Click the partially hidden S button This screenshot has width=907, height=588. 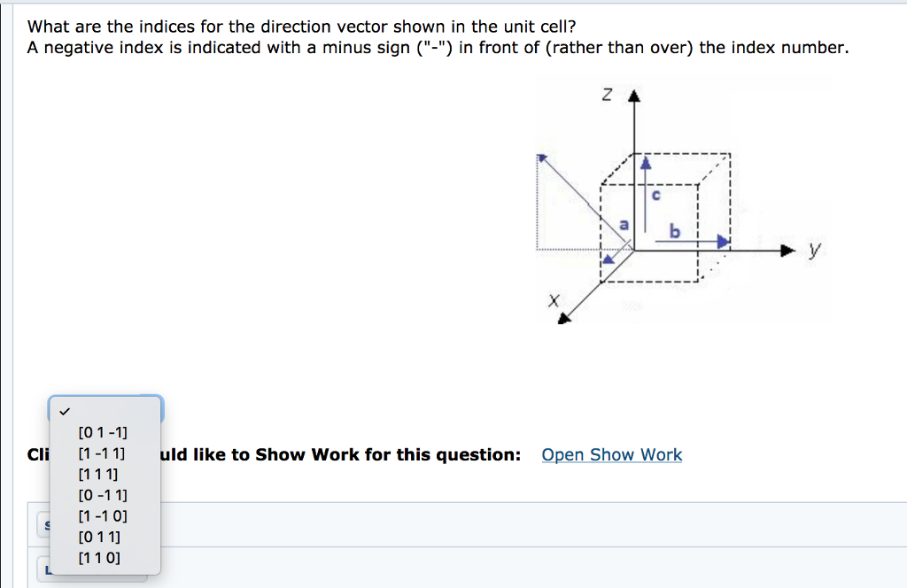[x=48, y=524]
